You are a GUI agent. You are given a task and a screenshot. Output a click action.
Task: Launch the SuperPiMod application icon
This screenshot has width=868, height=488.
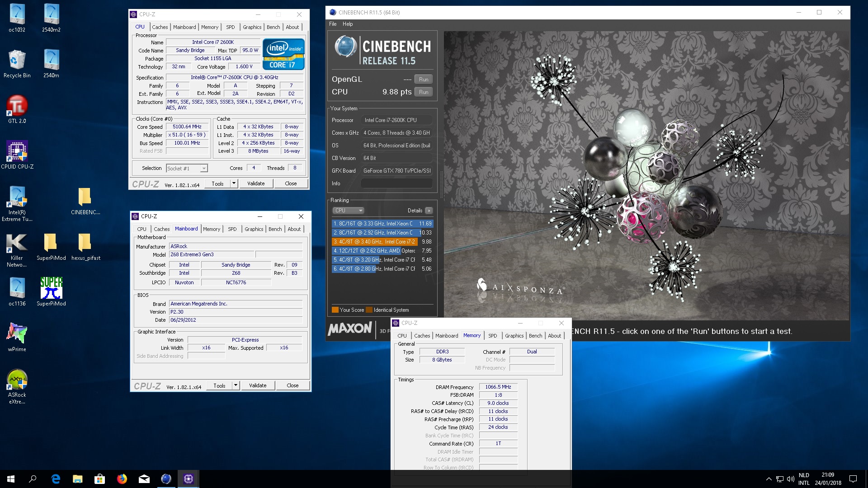point(51,292)
